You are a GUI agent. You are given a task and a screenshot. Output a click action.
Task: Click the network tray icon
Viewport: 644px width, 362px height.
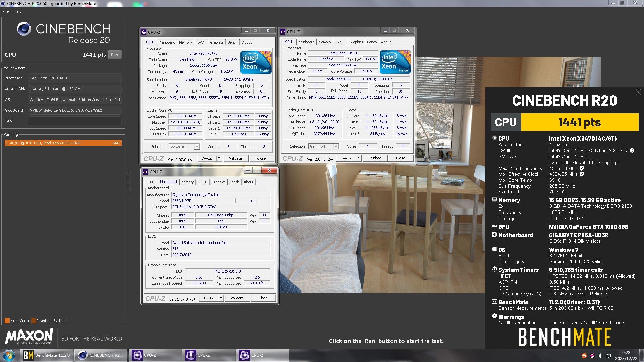608,356
